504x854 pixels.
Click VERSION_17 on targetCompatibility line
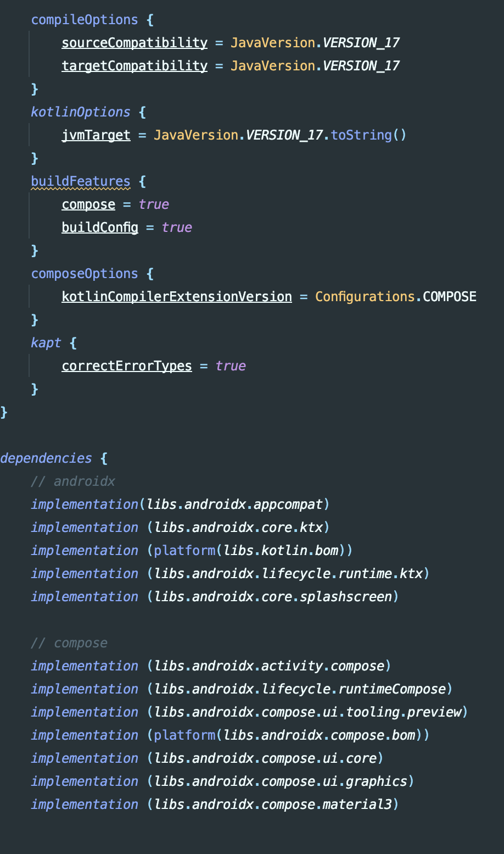click(361, 66)
